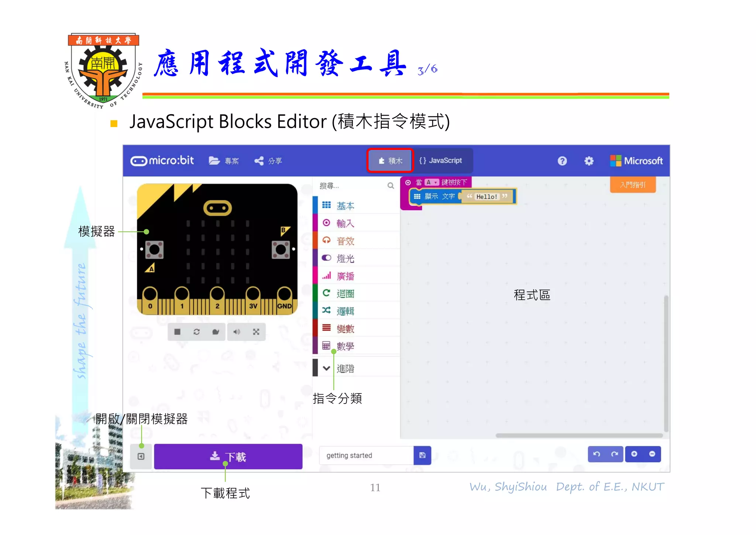Select the 顯示文字 show string block
Viewport: 756px width, 535px height.
click(463, 196)
